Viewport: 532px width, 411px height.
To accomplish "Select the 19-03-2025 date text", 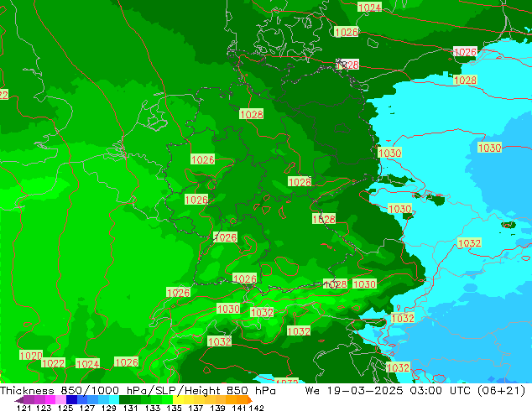I will (x=364, y=391).
